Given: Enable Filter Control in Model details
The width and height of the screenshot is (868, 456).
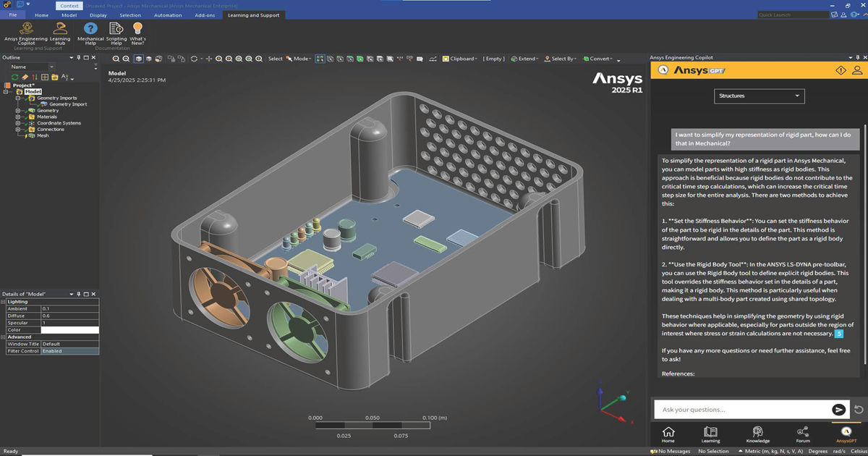Looking at the screenshot, I should [70, 350].
